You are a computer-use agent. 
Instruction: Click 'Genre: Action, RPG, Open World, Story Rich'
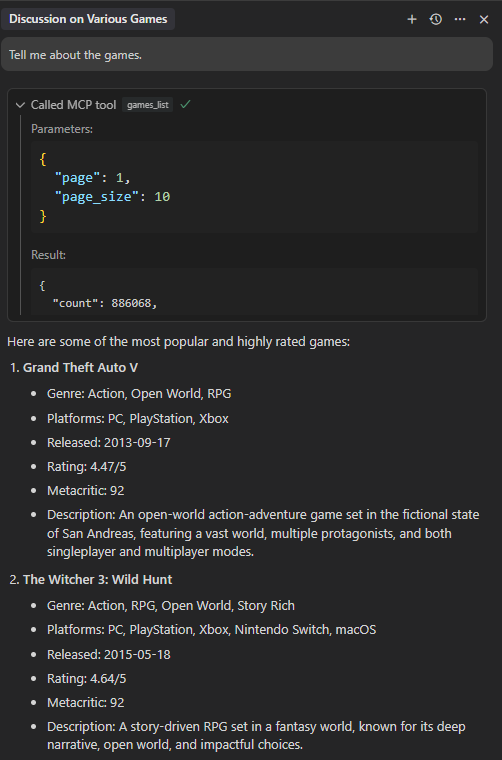click(x=171, y=606)
